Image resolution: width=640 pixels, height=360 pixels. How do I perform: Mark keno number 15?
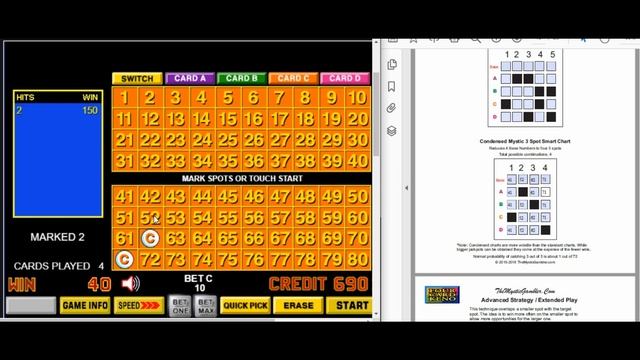228,119
